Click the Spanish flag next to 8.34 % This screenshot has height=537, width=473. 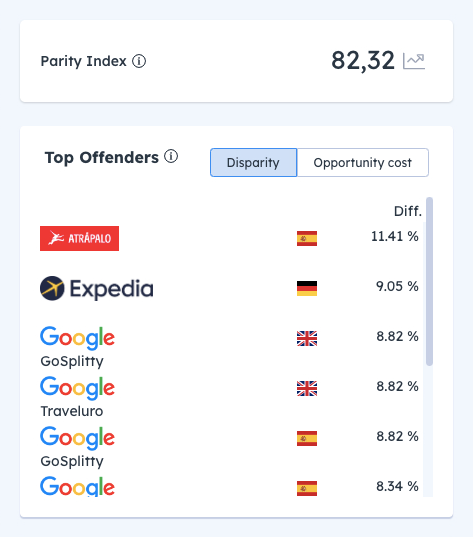(x=307, y=488)
